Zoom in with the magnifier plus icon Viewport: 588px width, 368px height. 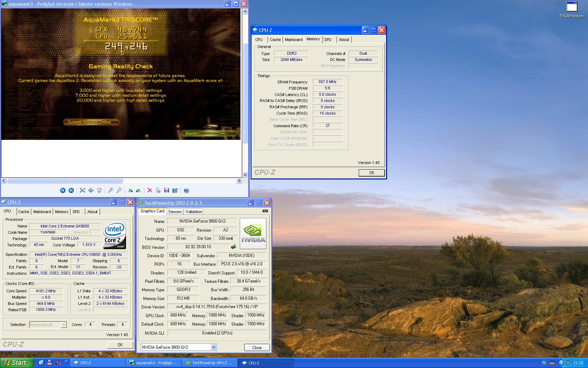click(x=111, y=190)
